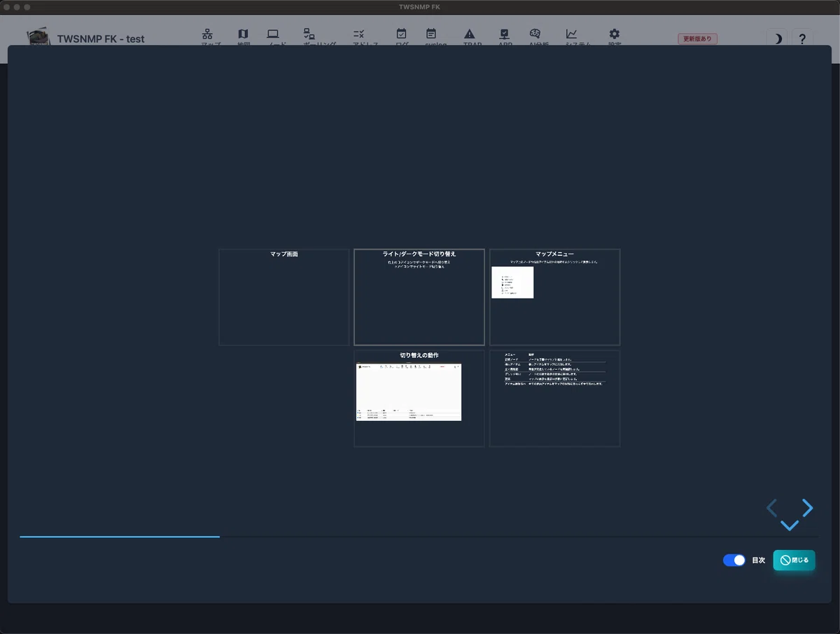Viewport: 840px width, 634px height.
Task: Click the question mark help icon
Action: tap(803, 39)
